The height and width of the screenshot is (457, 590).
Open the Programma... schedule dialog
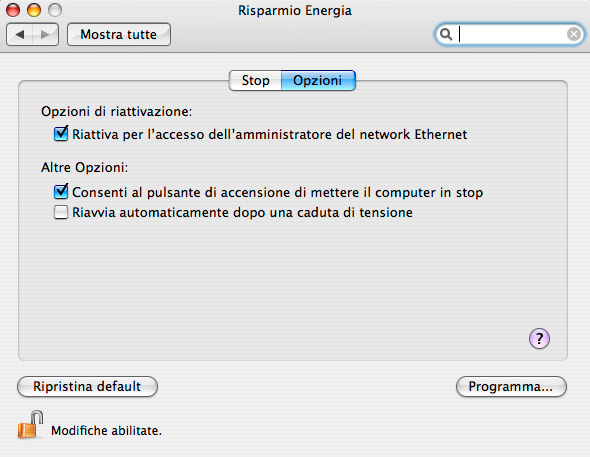(x=511, y=387)
